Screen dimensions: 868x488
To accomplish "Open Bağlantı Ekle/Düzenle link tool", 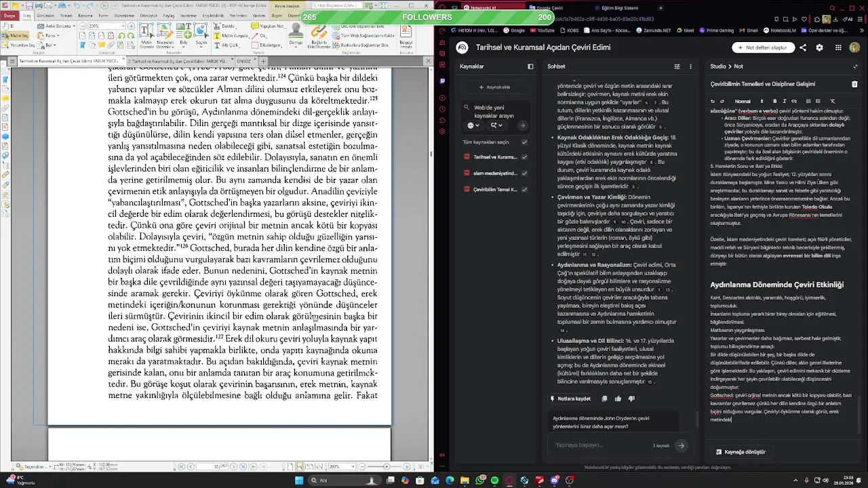I will 319,37.
